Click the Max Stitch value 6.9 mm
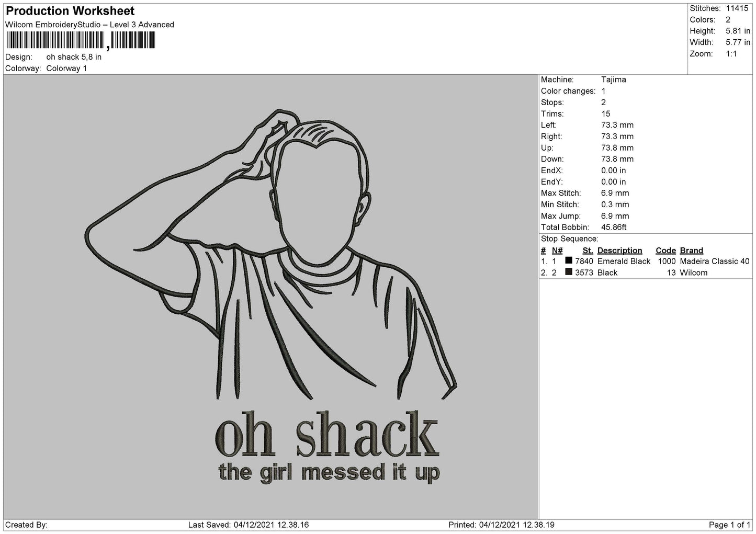 point(615,194)
